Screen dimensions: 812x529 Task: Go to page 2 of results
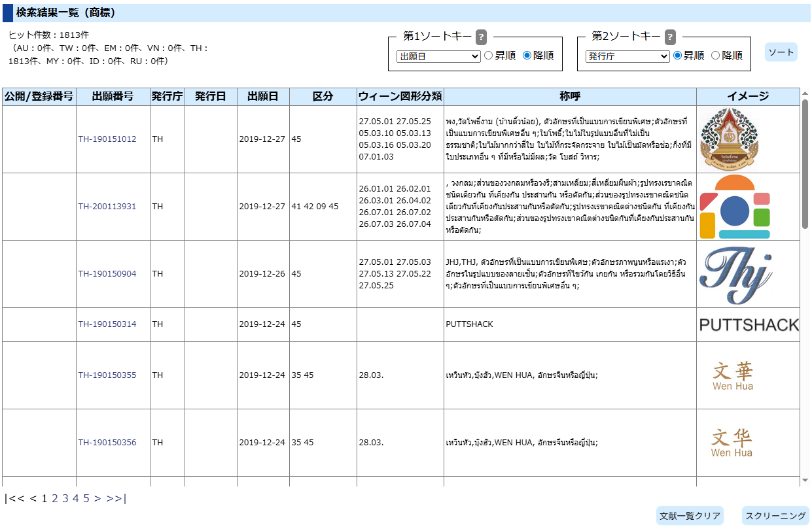click(55, 499)
